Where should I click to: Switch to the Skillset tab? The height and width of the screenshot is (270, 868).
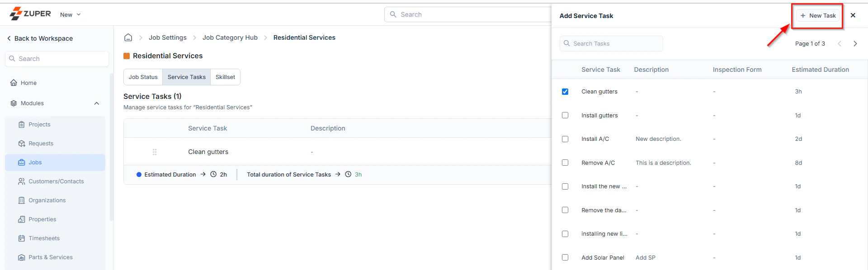(x=225, y=77)
